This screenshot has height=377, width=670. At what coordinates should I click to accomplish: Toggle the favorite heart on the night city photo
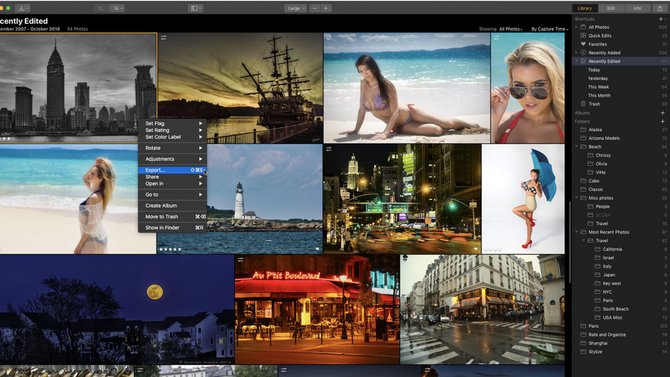coord(476,249)
